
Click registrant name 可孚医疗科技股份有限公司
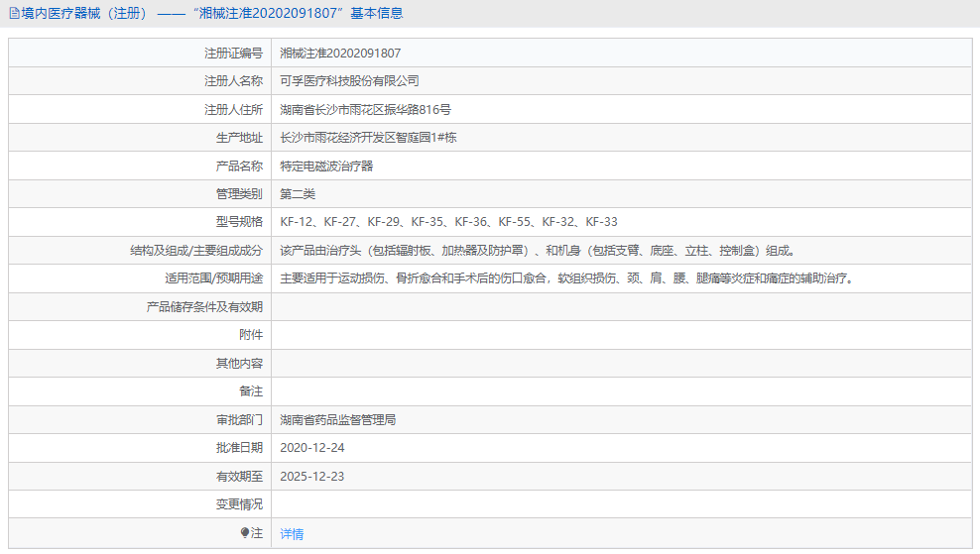(x=349, y=81)
